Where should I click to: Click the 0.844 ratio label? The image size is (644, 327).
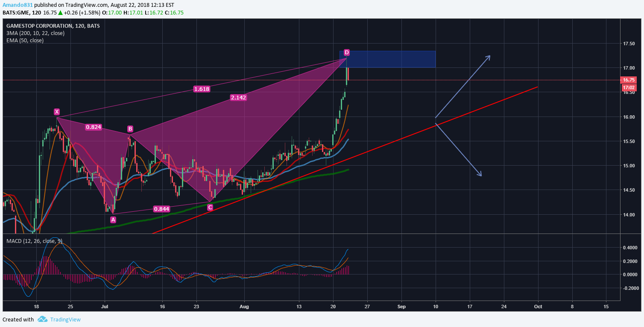click(x=162, y=209)
